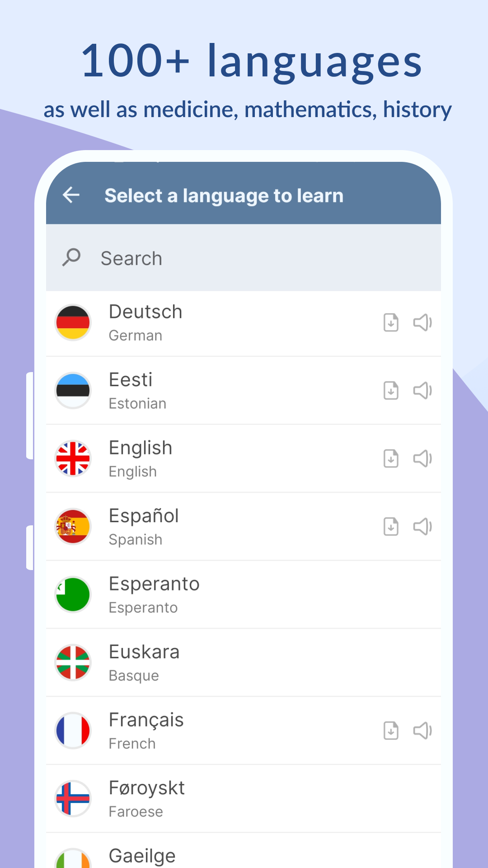Play Estonian audio speaker icon
The image size is (488, 868).
coord(422,391)
